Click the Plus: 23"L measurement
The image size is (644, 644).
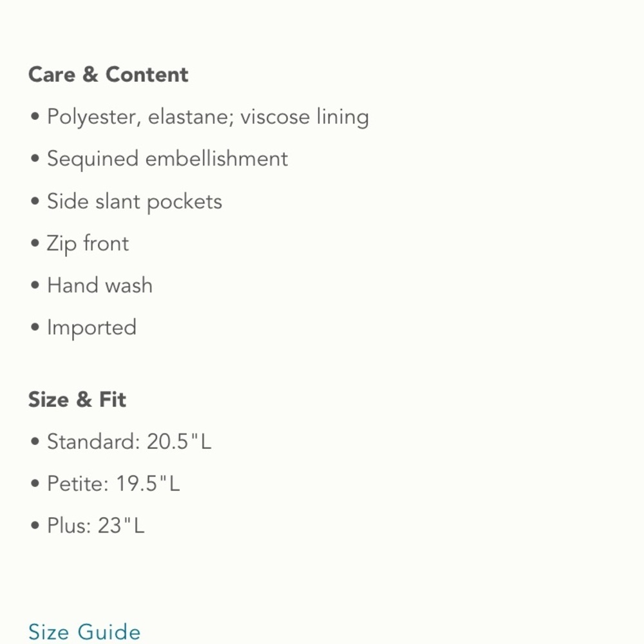(x=96, y=526)
